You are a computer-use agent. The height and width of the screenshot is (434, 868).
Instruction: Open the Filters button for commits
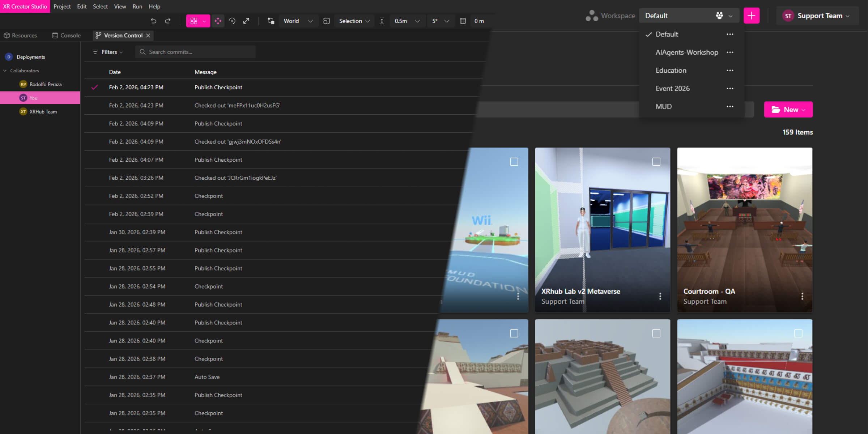click(x=108, y=52)
